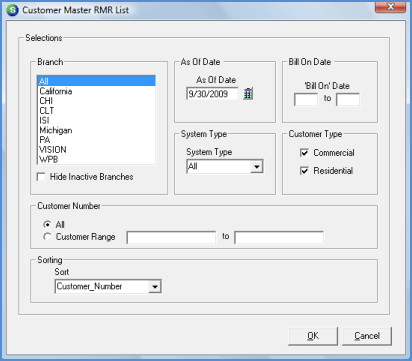Select CLT branch
Viewport: 412px width, 361px height.
coord(96,111)
